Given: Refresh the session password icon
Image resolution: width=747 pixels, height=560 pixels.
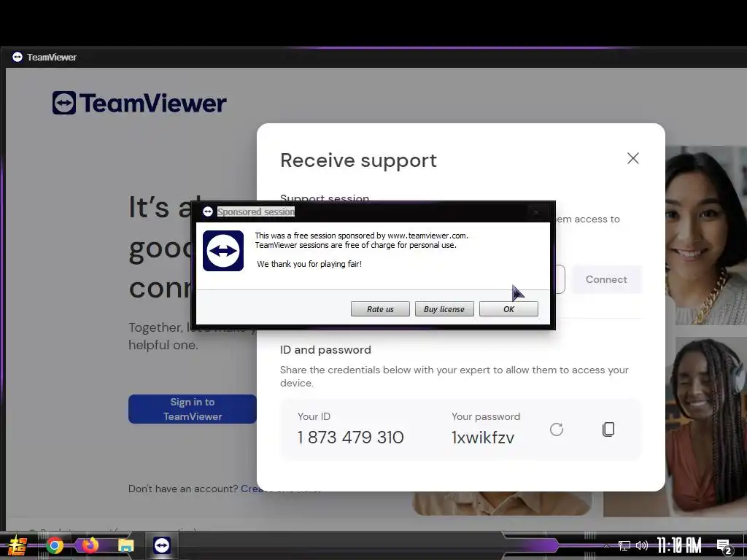Looking at the screenshot, I should [x=557, y=429].
